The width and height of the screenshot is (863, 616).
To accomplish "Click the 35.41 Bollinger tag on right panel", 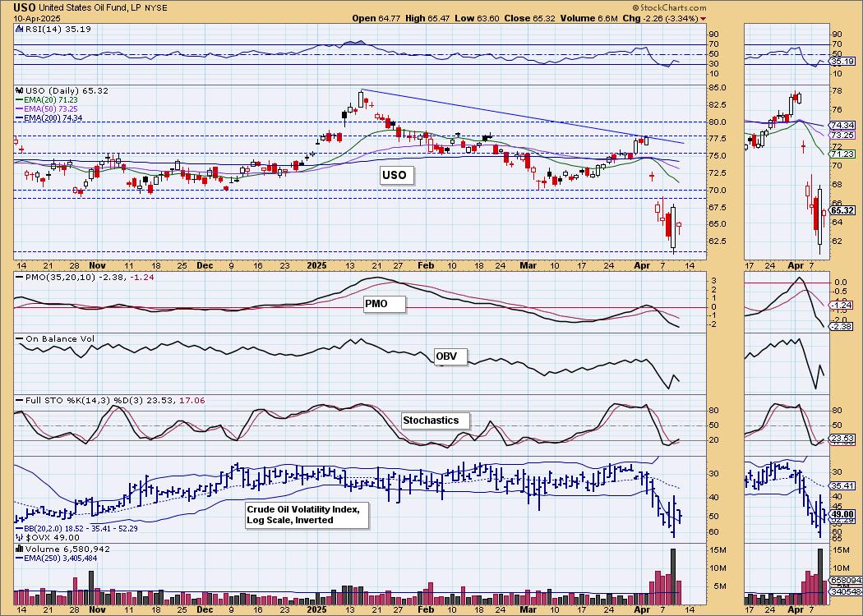I will click(x=842, y=486).
